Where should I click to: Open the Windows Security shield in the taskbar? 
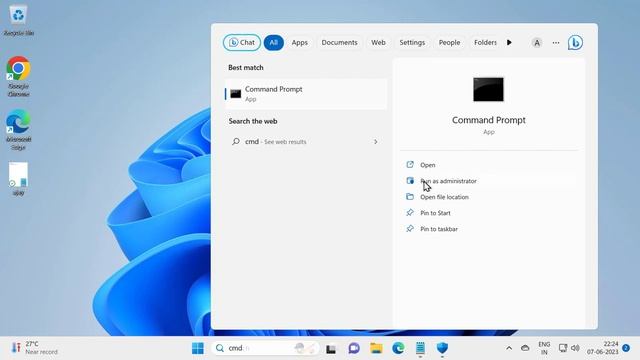pos(442,348)
